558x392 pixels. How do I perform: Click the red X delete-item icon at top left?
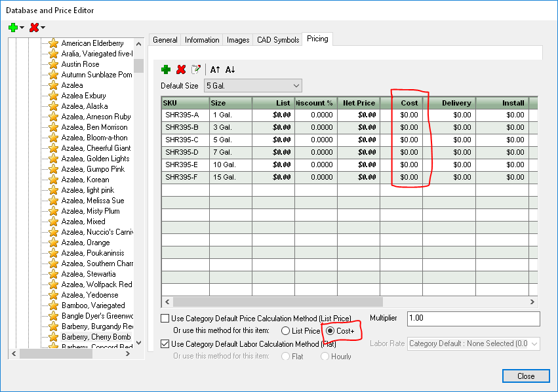[x=33, y=28]
